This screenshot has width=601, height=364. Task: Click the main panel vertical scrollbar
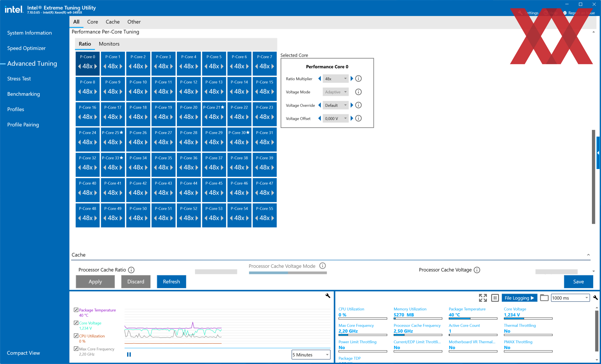click(x=593, y=177)
